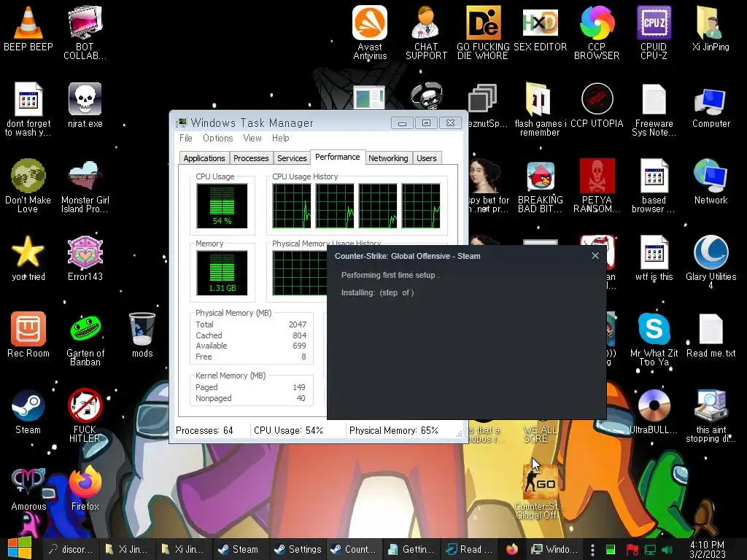Switch to the Users tab
This screenshot has width=747, height=560.
(x=426, y=158)
